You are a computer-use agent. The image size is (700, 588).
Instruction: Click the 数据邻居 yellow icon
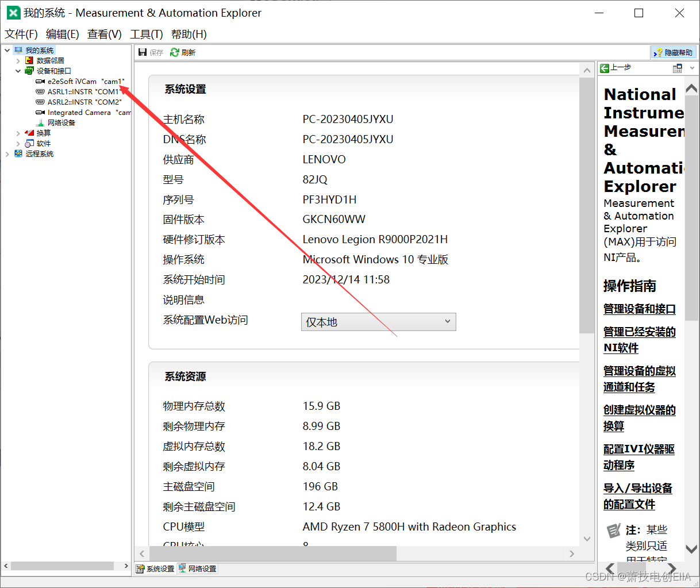[x=29, y=61]
